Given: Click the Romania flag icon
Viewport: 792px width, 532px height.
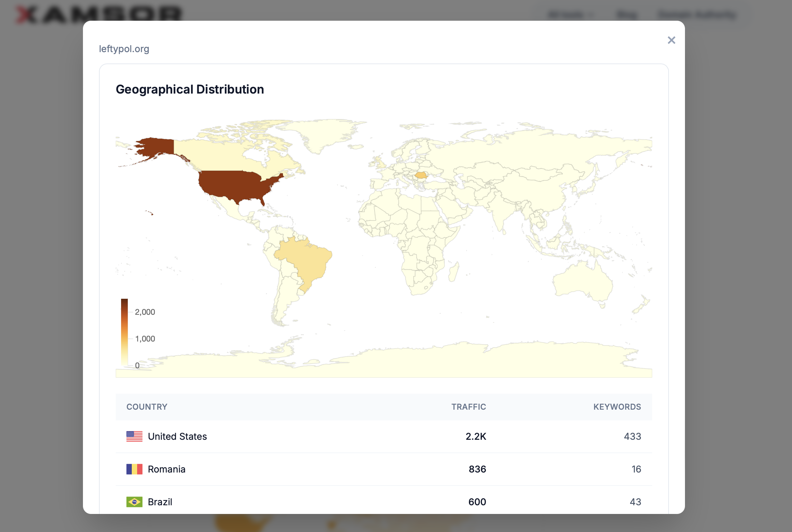Looking at the screenshot, I should click(134, 469).
